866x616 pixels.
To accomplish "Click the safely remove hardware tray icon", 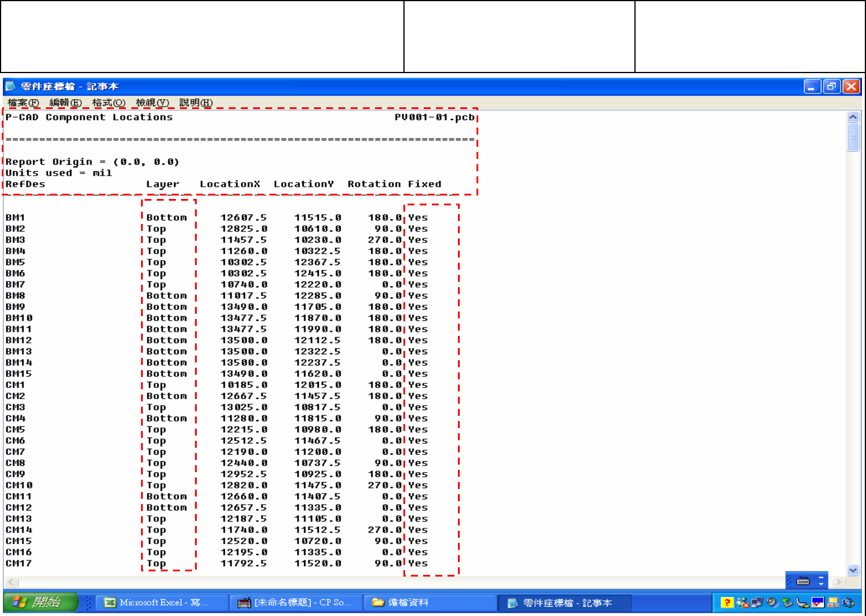I will click(787, 603).
